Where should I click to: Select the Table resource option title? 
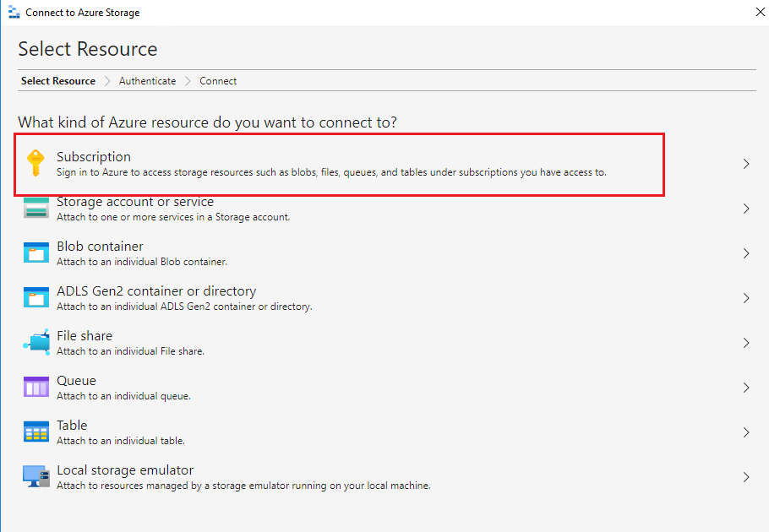point(72,426)
